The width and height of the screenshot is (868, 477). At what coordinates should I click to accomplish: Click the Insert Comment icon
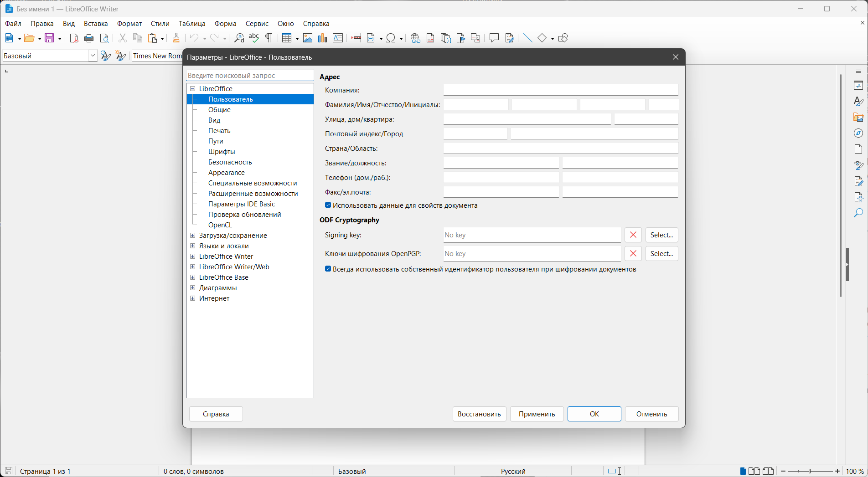[x=494, y=38]
